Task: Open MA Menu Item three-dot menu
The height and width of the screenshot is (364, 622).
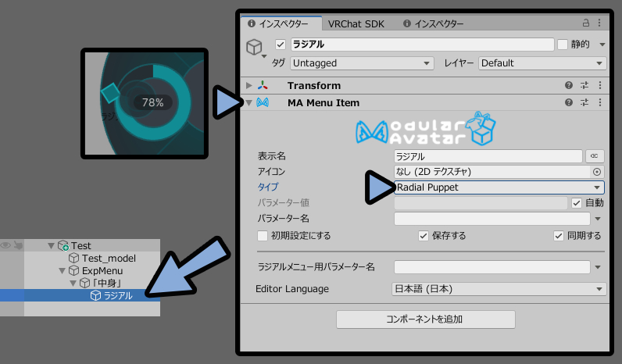Action: click(x=600, y=102)
